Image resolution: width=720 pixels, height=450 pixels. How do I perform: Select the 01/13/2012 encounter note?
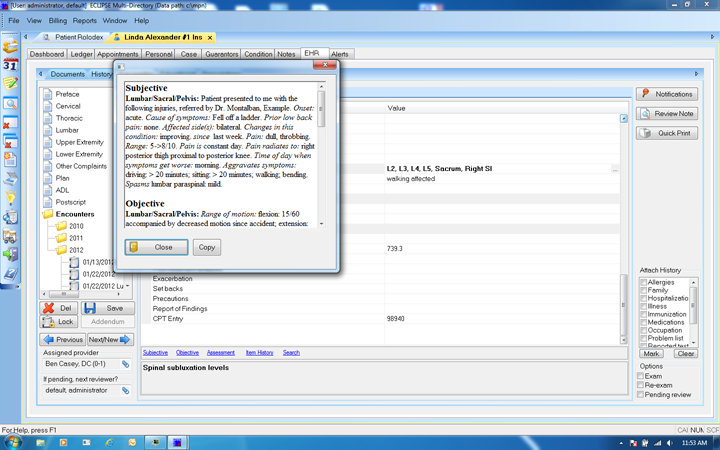coord(98,262)
